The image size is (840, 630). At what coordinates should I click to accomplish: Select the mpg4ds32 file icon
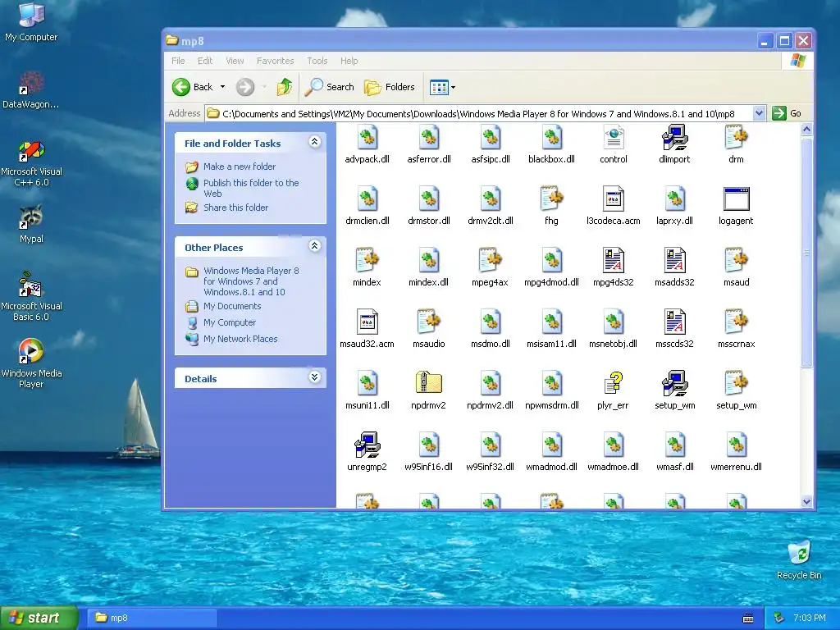(x=614, y=260)
